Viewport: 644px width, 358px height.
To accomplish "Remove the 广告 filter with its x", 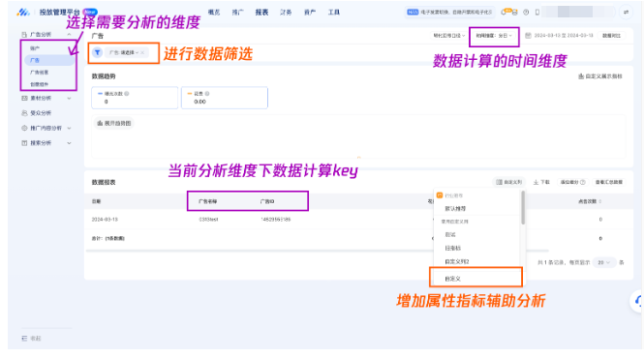I will pos(142,52).
